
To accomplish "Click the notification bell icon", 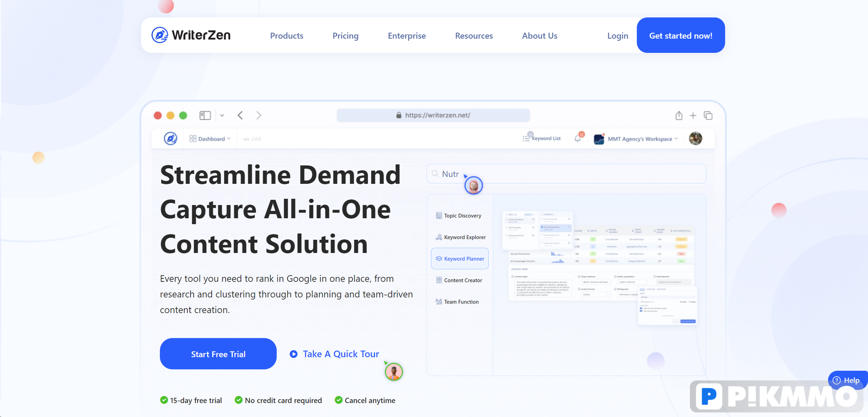I will [577, 139].
